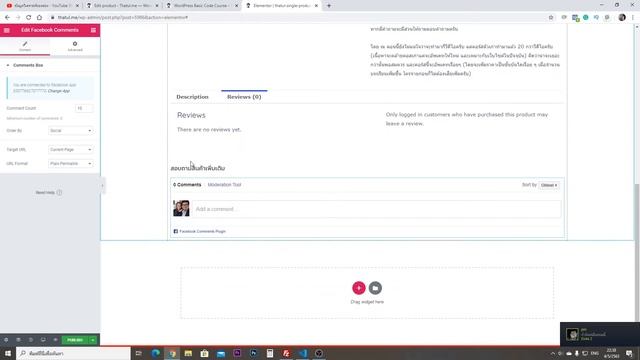This screenshot has height=360, width=640.
Task: Open the Chrome profile avatar
Action: 622,18
